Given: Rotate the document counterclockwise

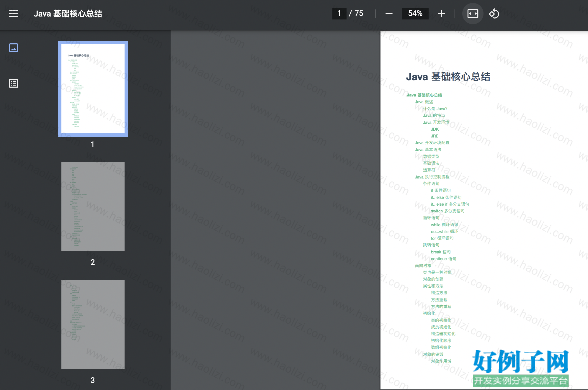Looking at the screenshot, I should point(494,14).
